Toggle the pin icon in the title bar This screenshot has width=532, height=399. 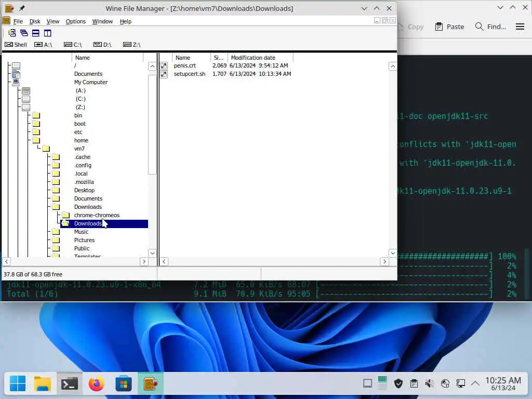coord(22,8)
